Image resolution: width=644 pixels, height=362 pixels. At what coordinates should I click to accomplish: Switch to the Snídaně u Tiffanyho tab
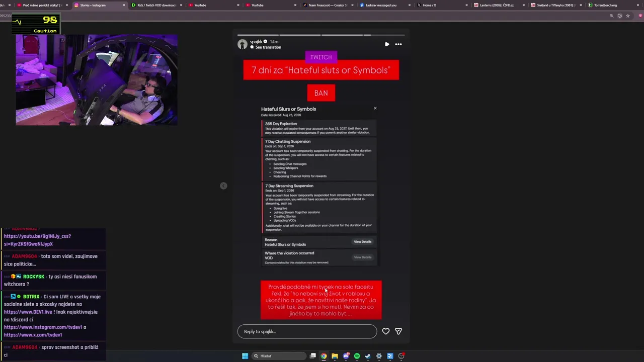tap(555, 5)
